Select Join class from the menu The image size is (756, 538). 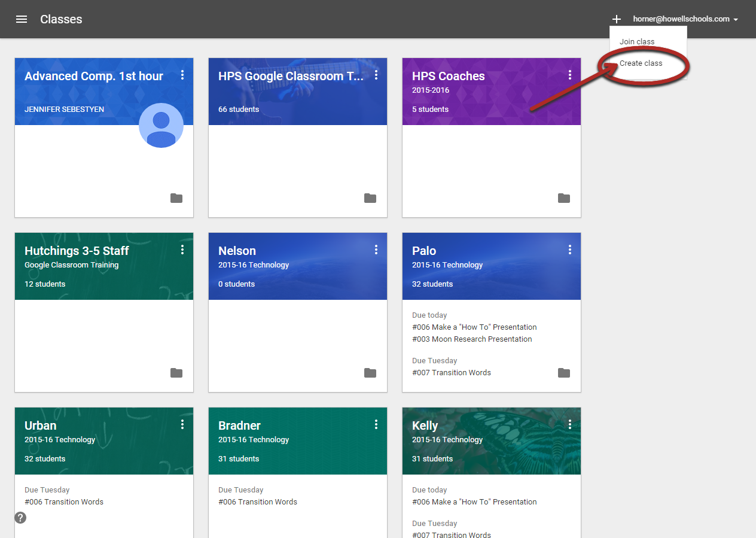pos(637,42)
